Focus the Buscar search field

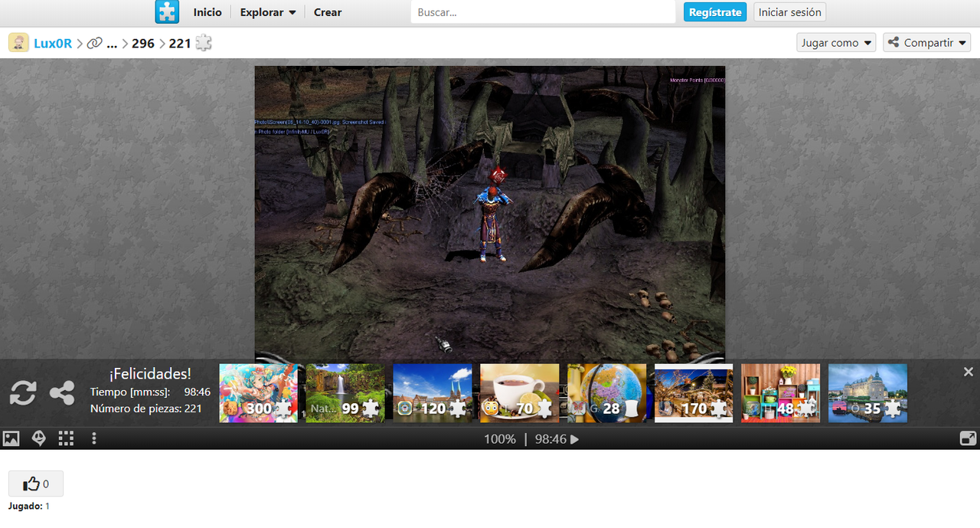[543, 12]
